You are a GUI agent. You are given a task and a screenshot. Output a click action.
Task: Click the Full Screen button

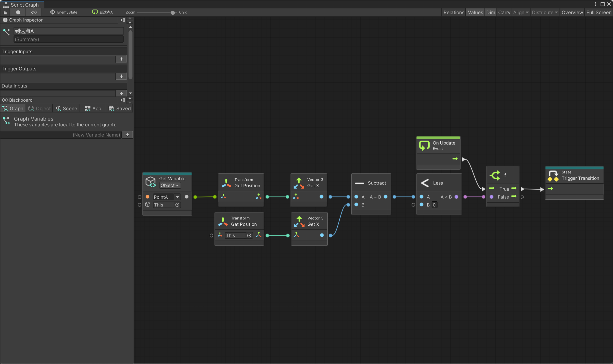599,12
